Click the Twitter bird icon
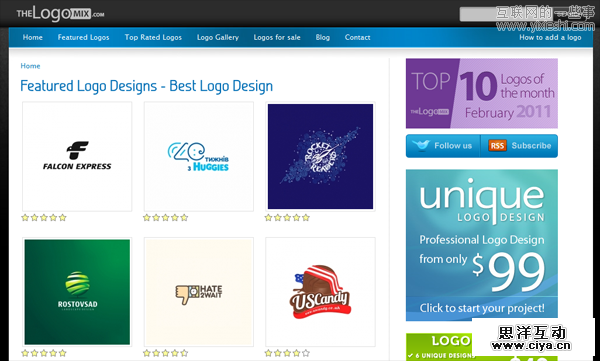The width and height of the screenshot is (600, 361). 421,145
